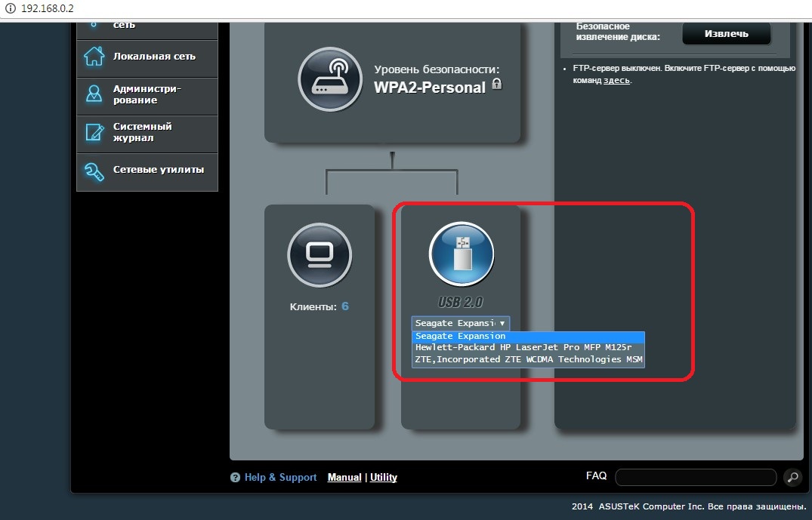Click the USB 2.0 label
The image size is (812, 520).
click(460, 302)
